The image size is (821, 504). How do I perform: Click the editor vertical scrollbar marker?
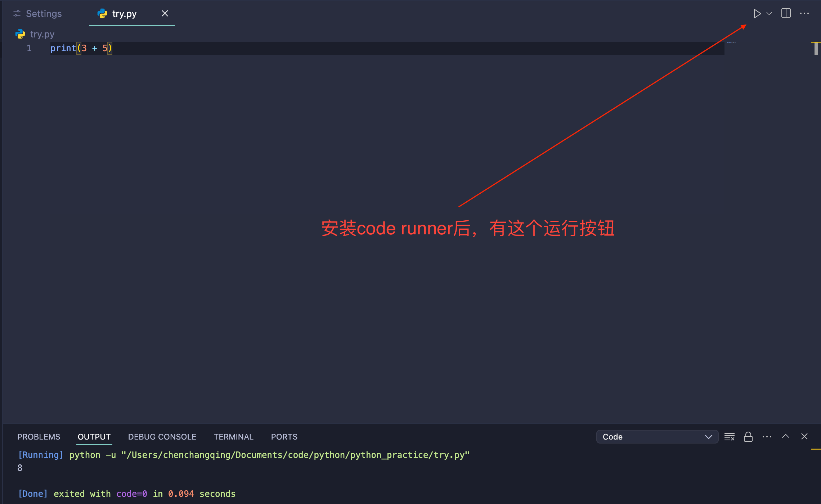click(x=816, y=49)
